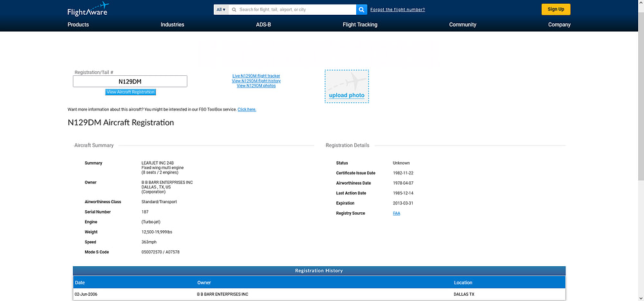The height and width of the screenshot is (301, 644).
Task: Select the '(Turbo-jet)' engine value
Action: tap(151, 222)
